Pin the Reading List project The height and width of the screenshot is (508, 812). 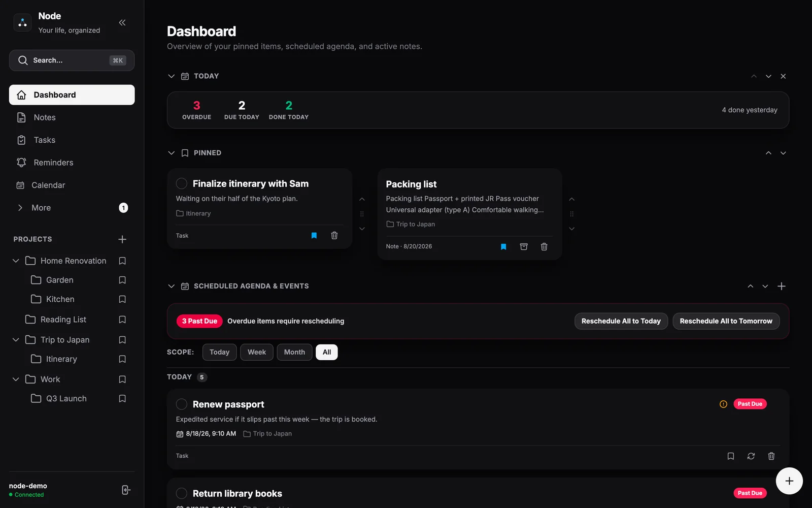tap(122, 320)
